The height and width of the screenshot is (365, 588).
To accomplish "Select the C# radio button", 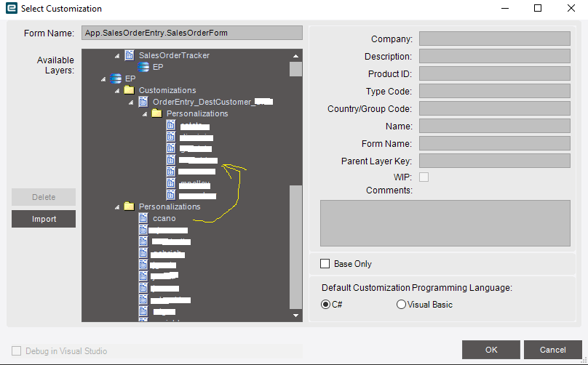I will click(325, 305).
